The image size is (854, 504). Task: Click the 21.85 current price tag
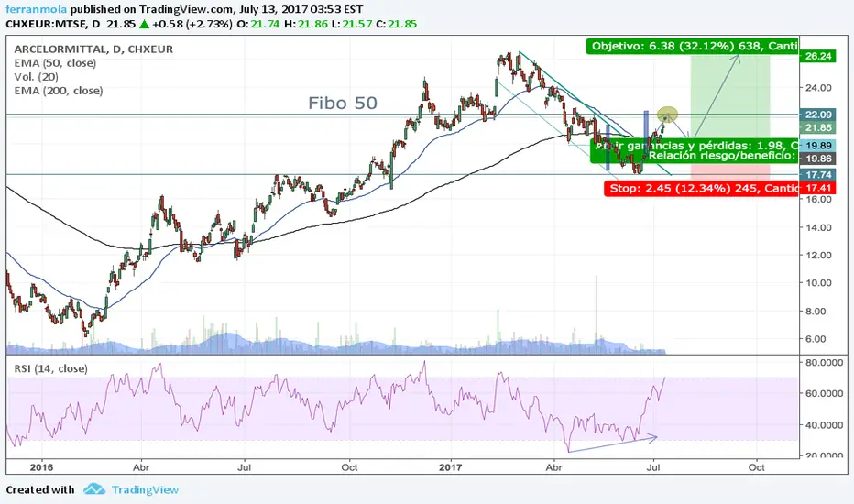tap(817, 128)
